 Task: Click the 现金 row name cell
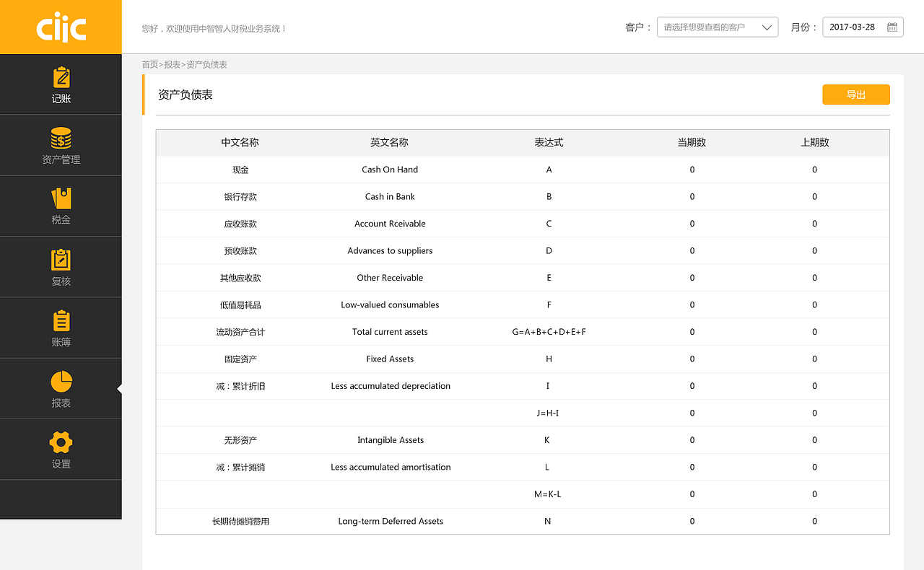coord(240,170)
